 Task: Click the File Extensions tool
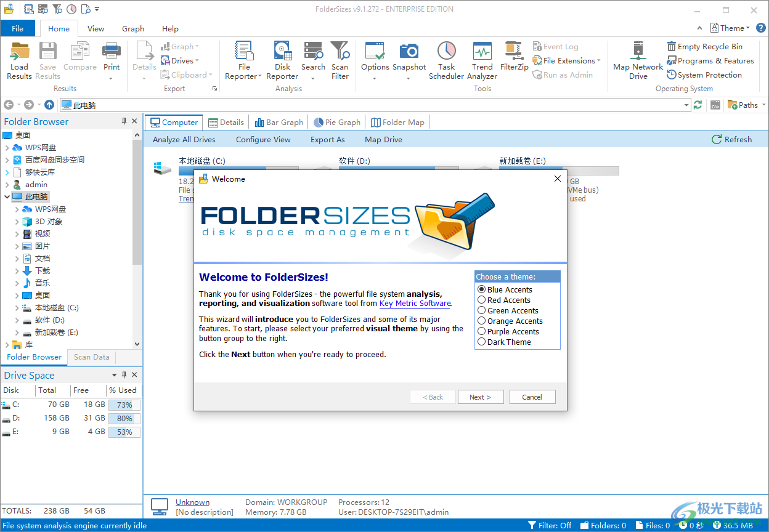567,60
